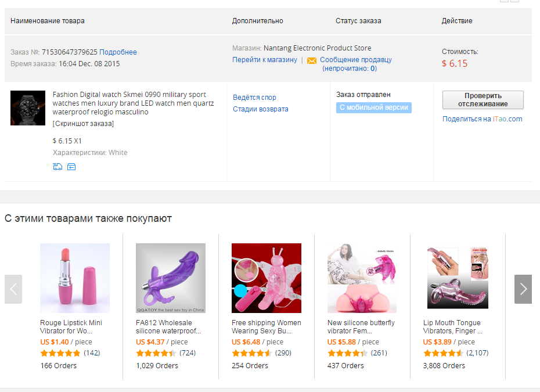Click the С мобильной версии badge
This screenshot has height=392, width=540.
coord(374,107)
